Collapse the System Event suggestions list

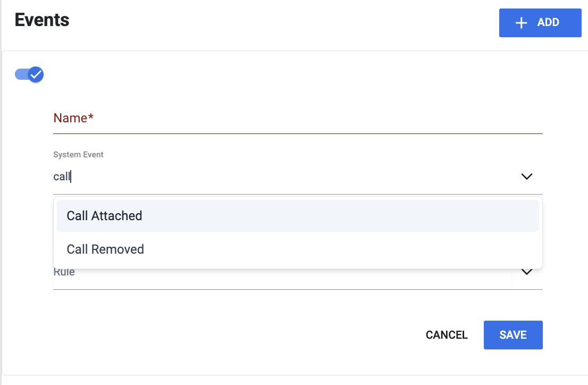point(527,177)
